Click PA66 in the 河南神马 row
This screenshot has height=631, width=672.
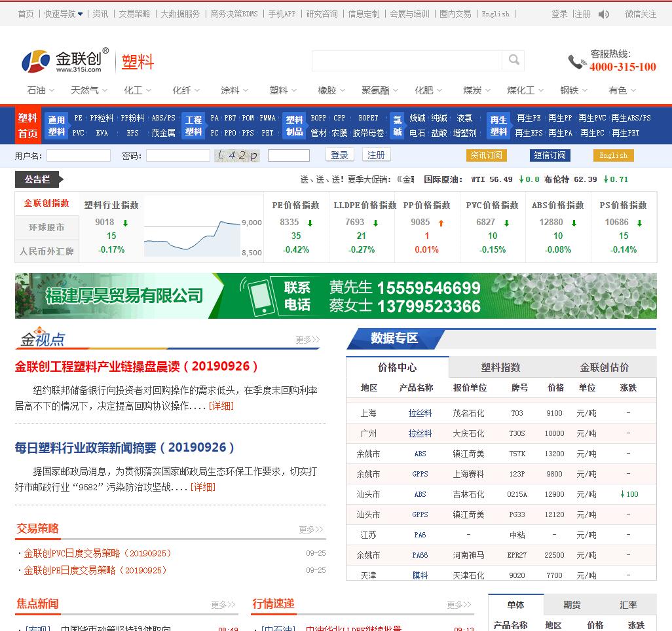tap(420, 555)
